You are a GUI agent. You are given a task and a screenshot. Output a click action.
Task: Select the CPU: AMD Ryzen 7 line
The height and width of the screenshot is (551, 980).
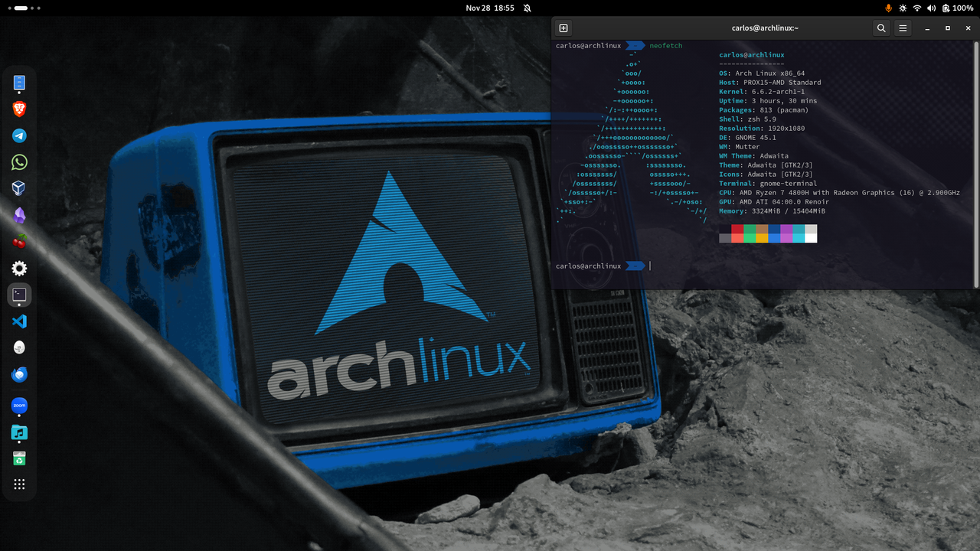tap(839, 193)
